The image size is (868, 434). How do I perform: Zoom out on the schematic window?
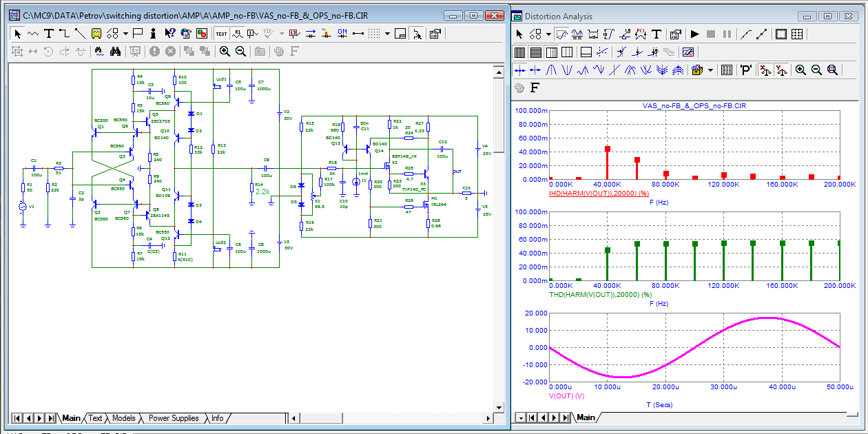(240, 51)
